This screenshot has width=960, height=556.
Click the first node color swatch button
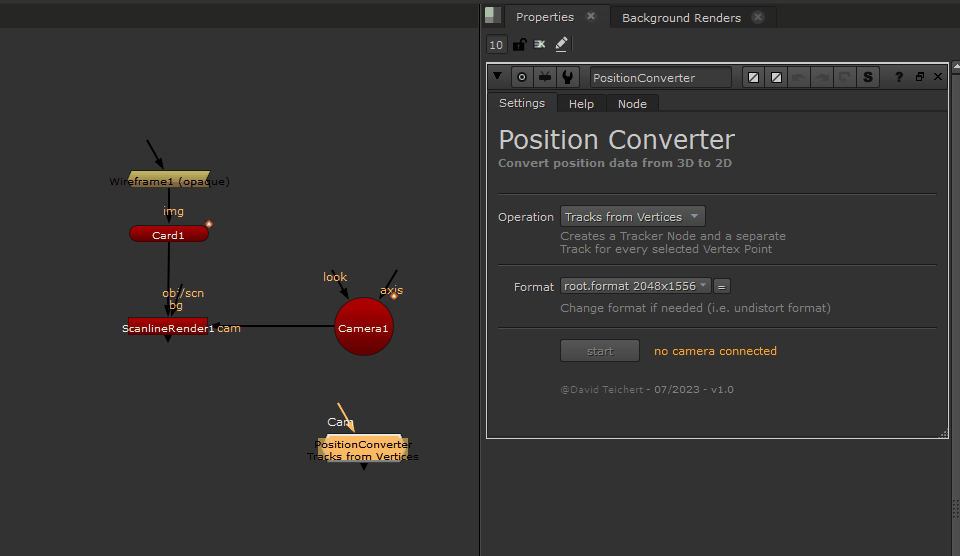(754, 77)
